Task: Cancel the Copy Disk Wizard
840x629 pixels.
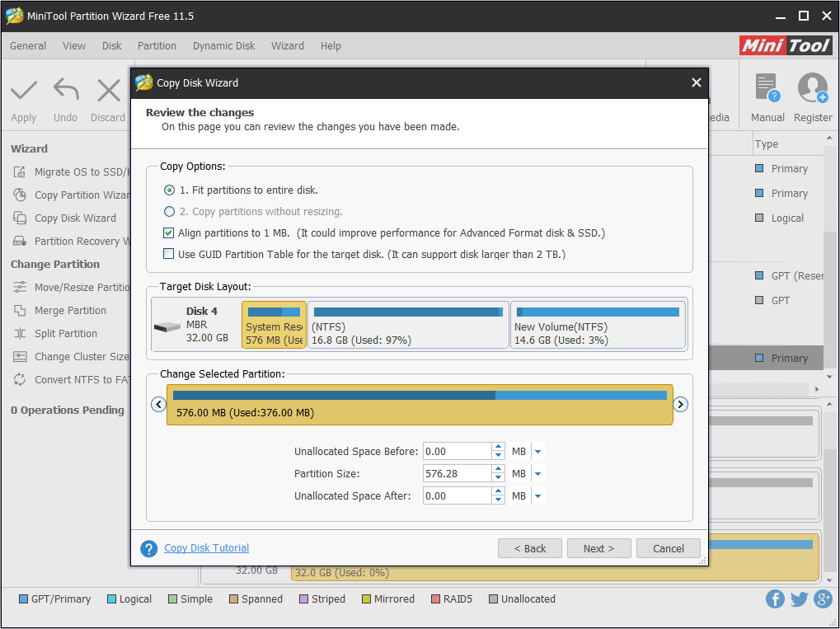Action: coord(669,548)
